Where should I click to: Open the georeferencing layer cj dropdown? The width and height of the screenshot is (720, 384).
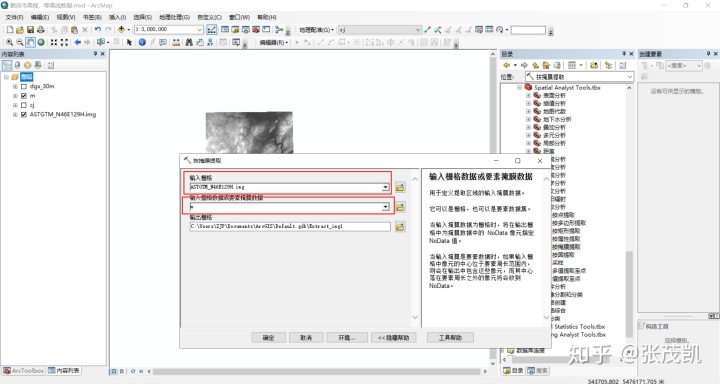(x=418, y=30)
